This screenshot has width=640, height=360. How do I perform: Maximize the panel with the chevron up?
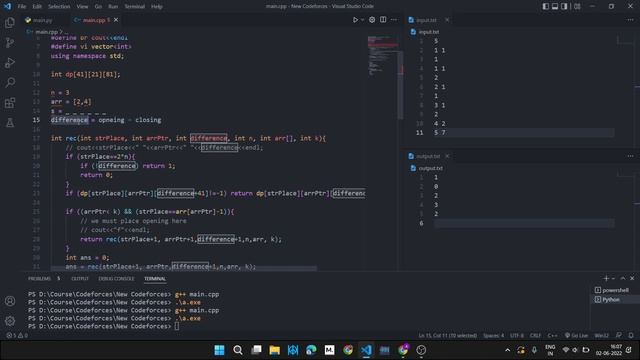pyautogui.click(x=623, y=278)
